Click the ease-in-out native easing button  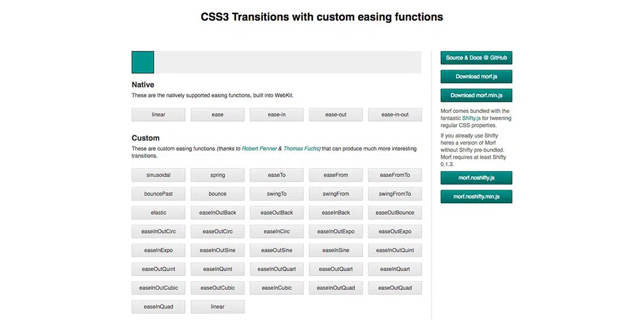pyautogui.click(x=395, y=115)
